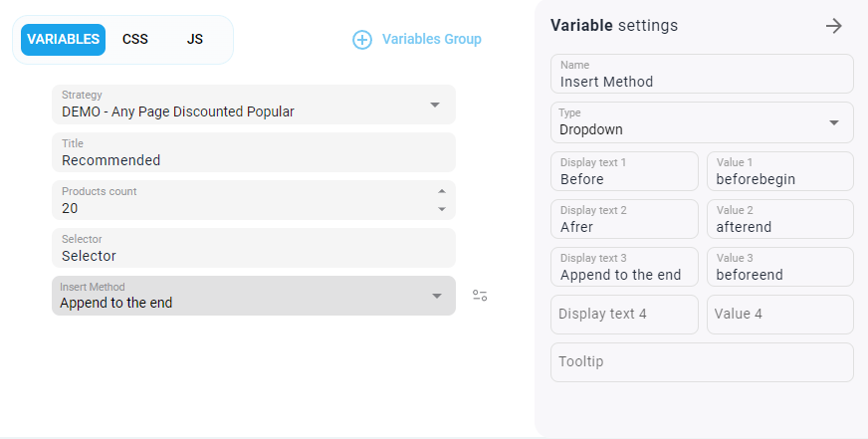Click the Variables Group plus icon

coord(362,40)
